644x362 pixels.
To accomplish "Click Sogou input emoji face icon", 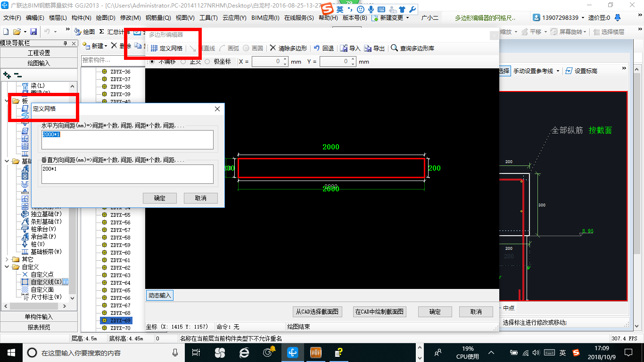I will click(x=361, y=9).
